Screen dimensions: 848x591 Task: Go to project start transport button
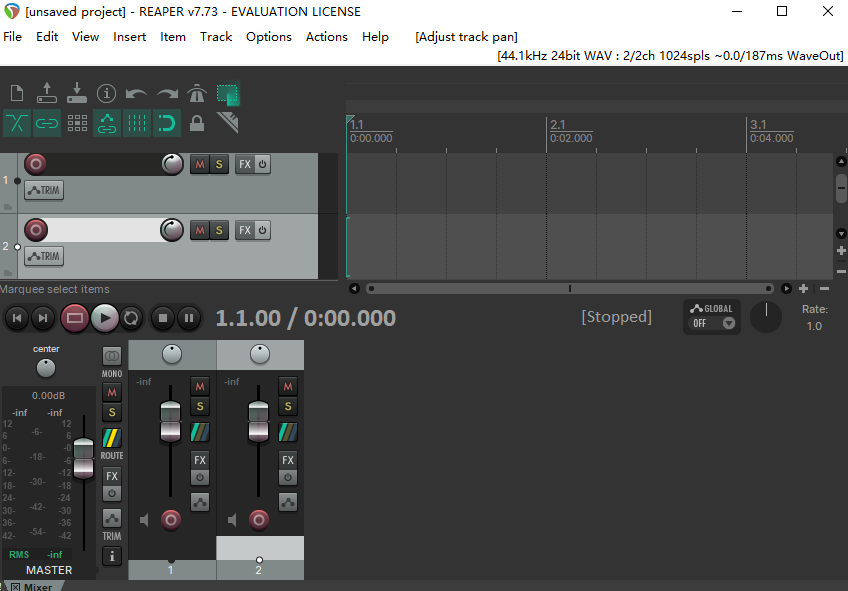pos(17,318)
